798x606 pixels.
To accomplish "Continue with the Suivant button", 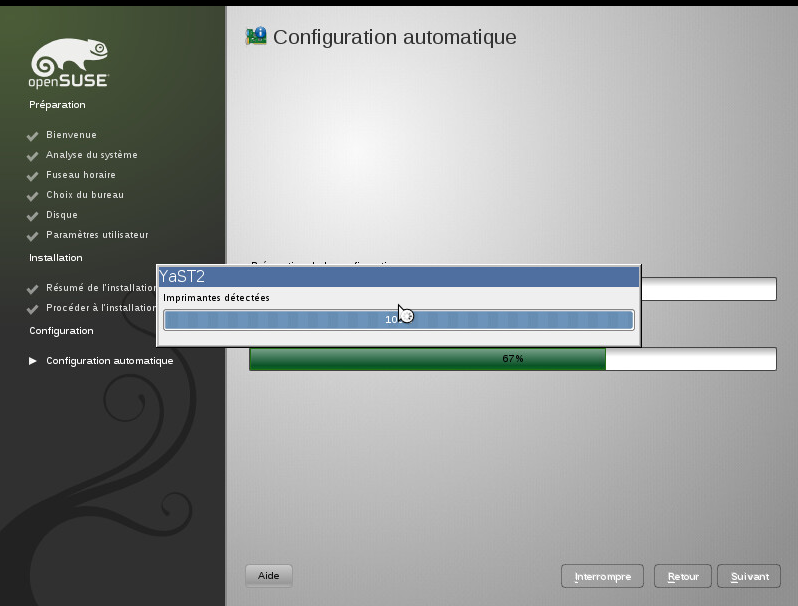I will 749,577.
